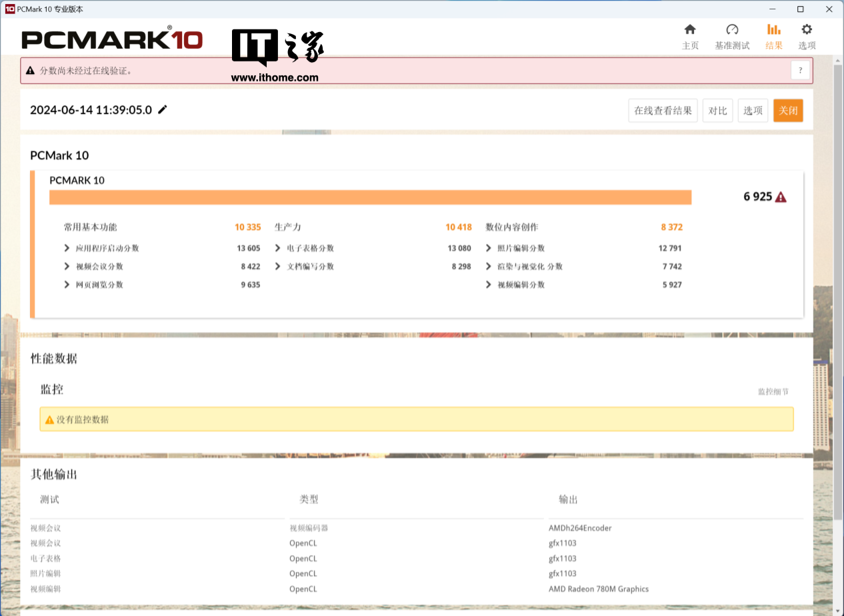The height and width of the screenshot is (616, 844).
Task: Expand the 视频会议分数 row
Action: (67, 267)
